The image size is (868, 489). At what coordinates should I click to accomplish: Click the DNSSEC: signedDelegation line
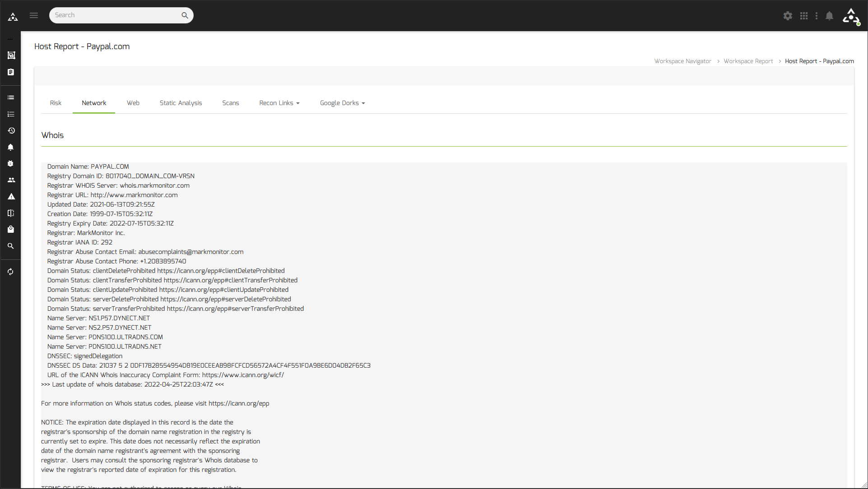(85, 356)
